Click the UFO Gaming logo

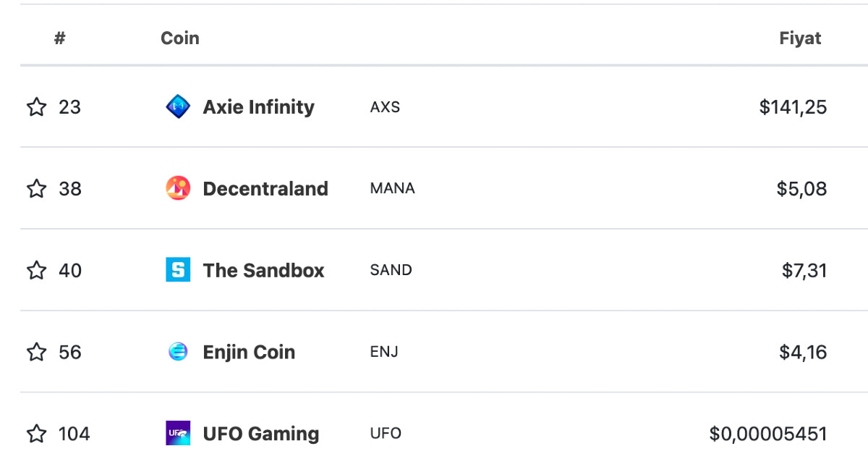178,434
